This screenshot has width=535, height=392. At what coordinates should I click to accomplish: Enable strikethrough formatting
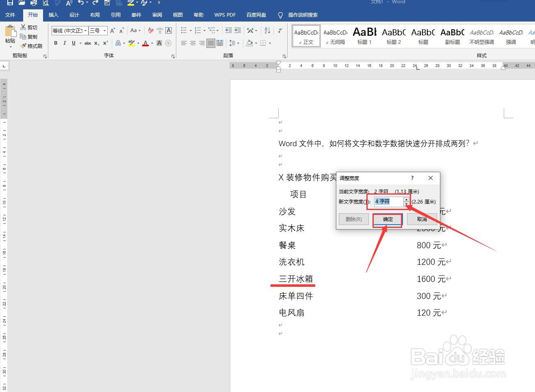click(88, 43)
